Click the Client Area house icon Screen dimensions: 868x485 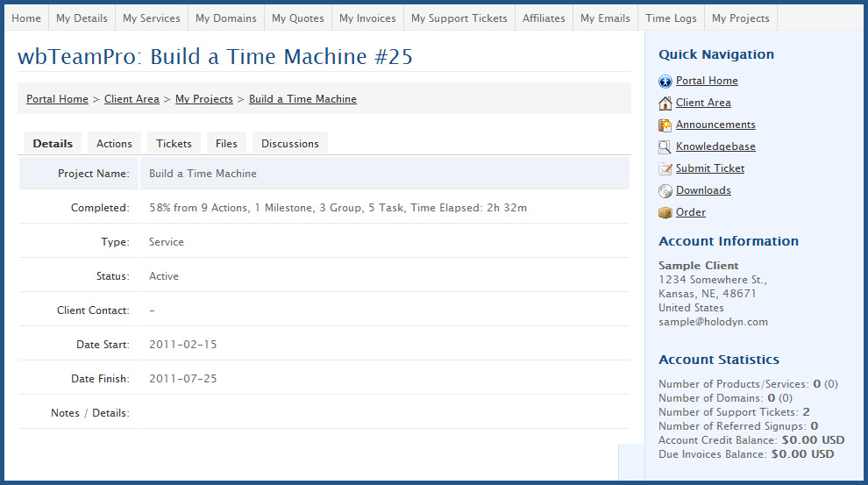665,103
